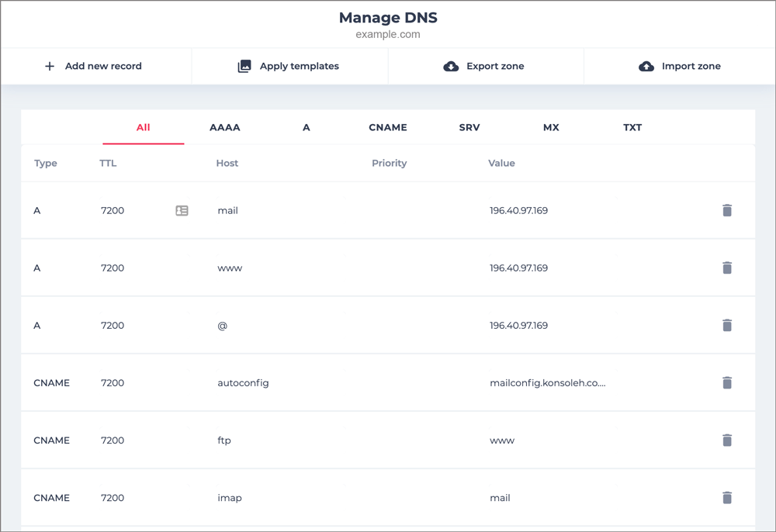Screen dimensions: 776x532
Task: Delete the ftp CNAME record
Action: [727, 440]
